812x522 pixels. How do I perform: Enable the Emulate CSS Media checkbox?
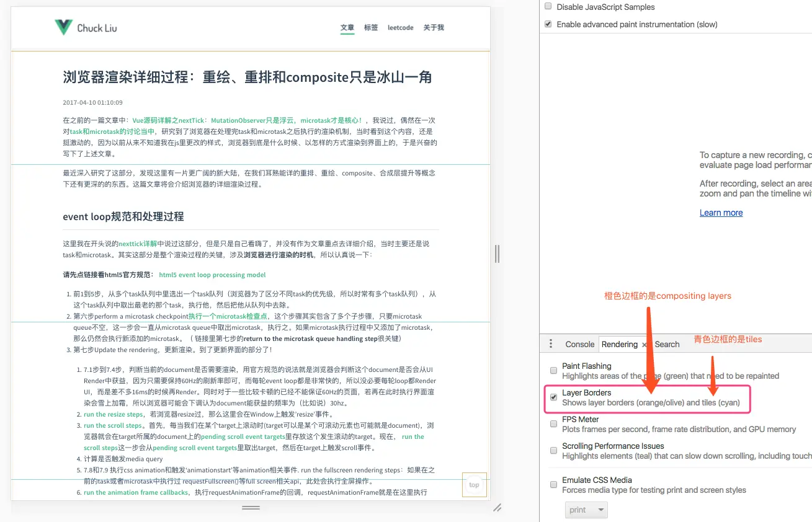[553, 485]
